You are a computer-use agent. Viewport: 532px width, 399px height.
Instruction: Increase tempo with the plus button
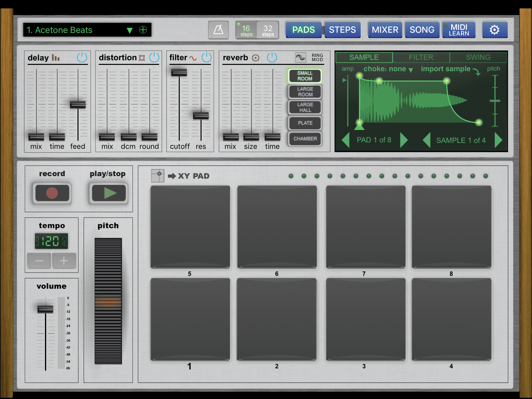[x=64, y=261]
